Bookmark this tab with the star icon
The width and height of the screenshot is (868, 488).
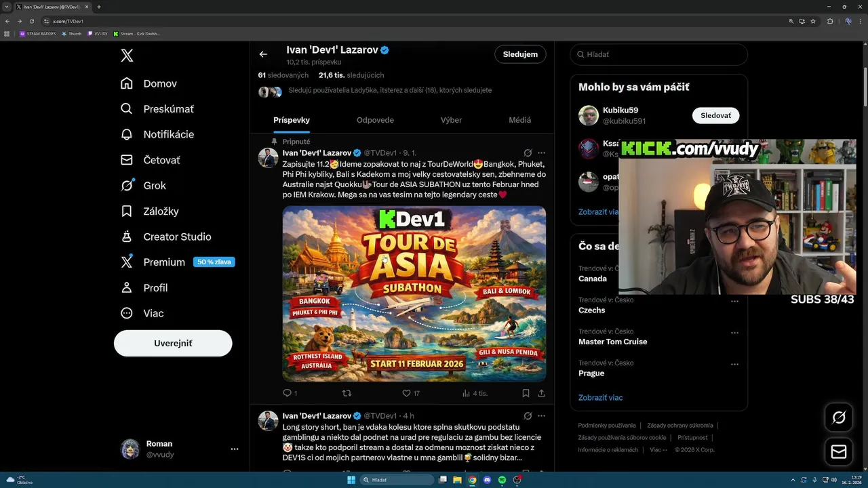coord(813,21)
